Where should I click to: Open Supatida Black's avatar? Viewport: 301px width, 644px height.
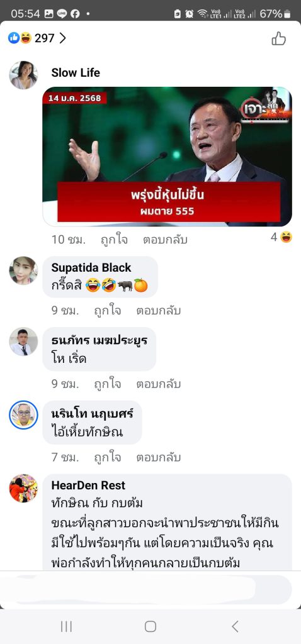[x=23, y=270]
